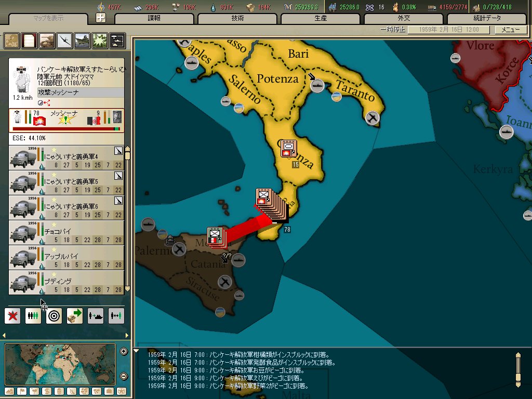Click the message log scrollbar slider
Viewport: 532px width, 399px height.
(x=518, y=378)
